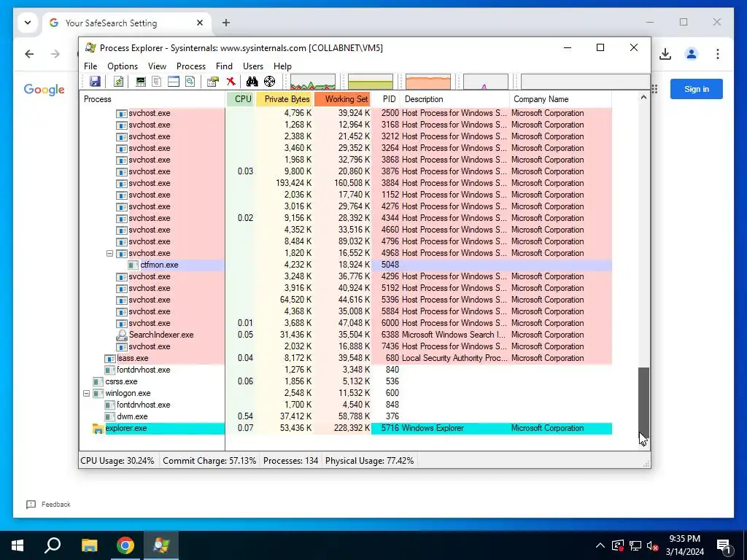This screenshot has height=560, width=747.
Task: Select the winlogon.exe process row
Action: point(346,393)
